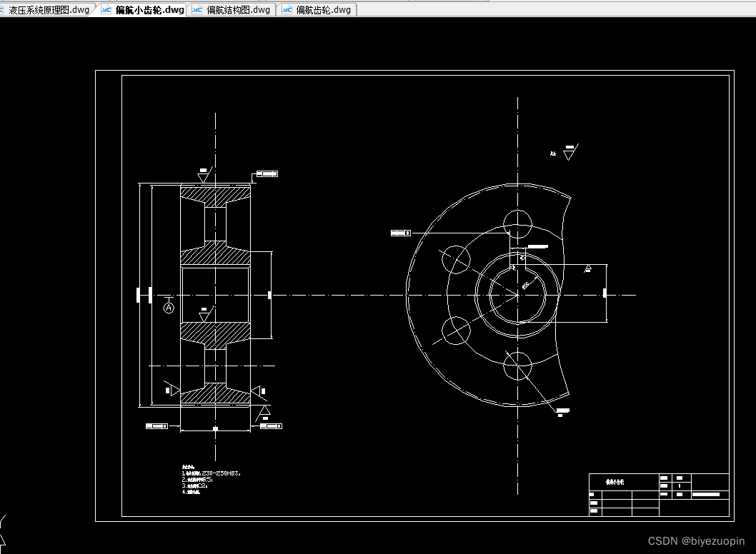Viewport: 756px width, 554px height.
Task: Select the circled datum A marker
Action: (x=169, y=308)
